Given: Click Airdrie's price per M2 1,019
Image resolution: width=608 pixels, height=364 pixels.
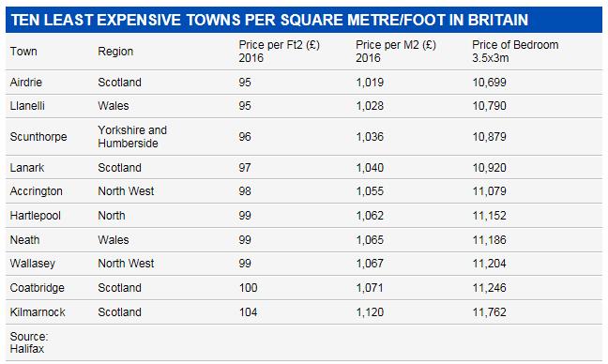Looking at the screenshot, I should [370, 83].
